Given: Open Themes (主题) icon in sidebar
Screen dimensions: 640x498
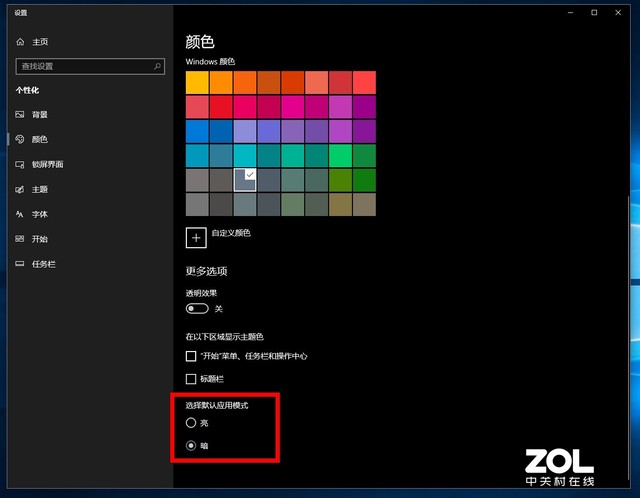Looking at the screenshot, I should pyautogui.click(x=20, y=190).
